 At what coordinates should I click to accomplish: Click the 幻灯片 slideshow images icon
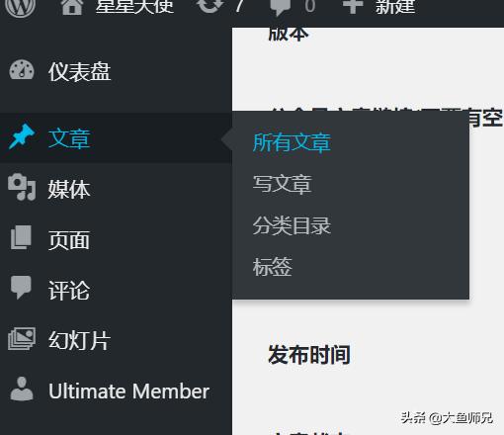tap(22, 338)
